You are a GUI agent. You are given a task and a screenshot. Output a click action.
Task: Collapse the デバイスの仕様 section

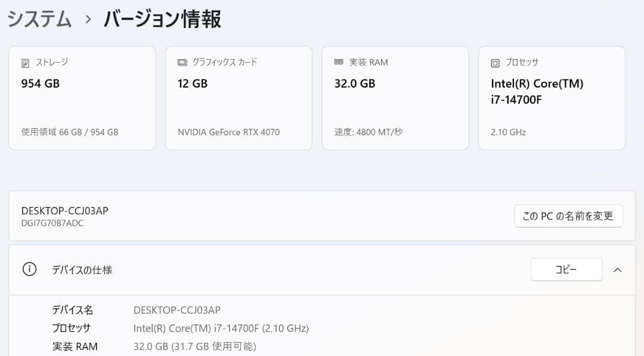tap(618, 269)
